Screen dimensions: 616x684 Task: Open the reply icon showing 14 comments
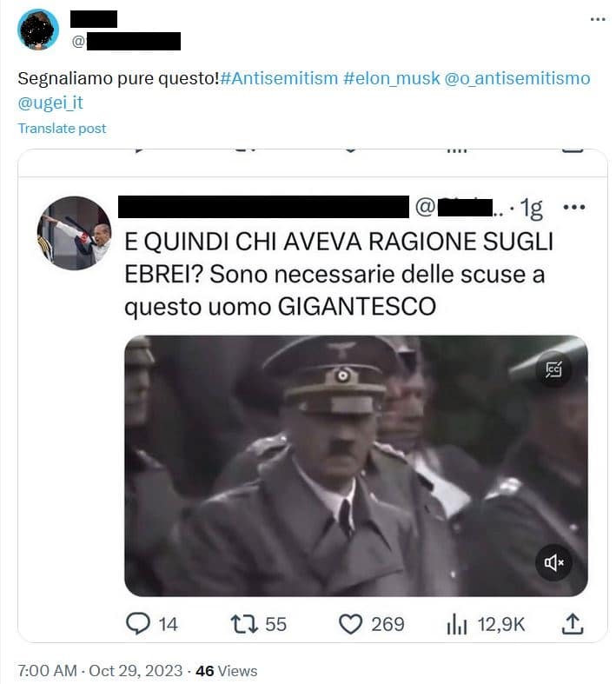(x=138, y=624)
